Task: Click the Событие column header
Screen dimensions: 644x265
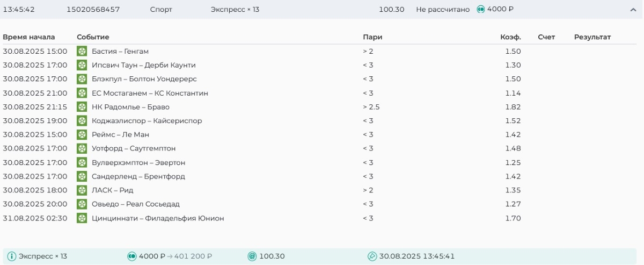Action: tap(93, 37)
